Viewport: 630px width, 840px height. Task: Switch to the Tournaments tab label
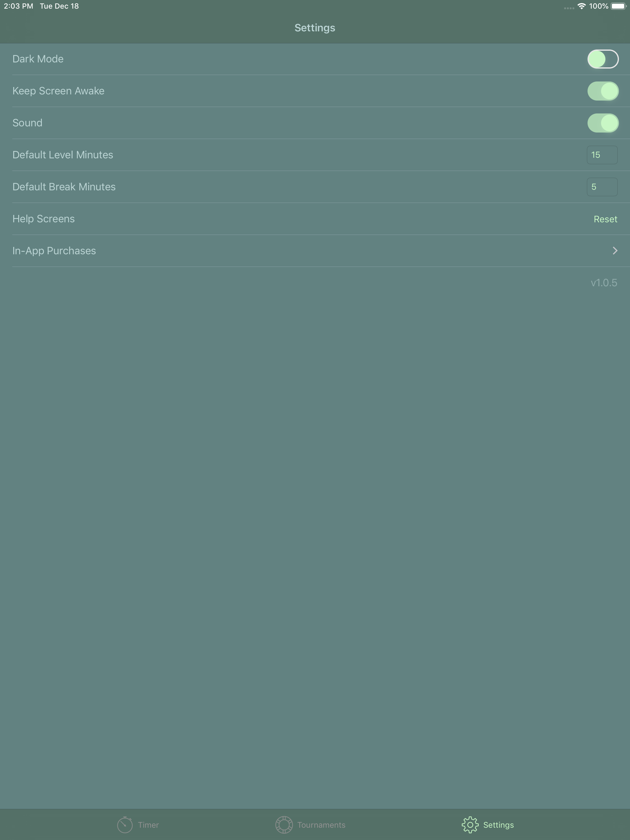(321, 825)
